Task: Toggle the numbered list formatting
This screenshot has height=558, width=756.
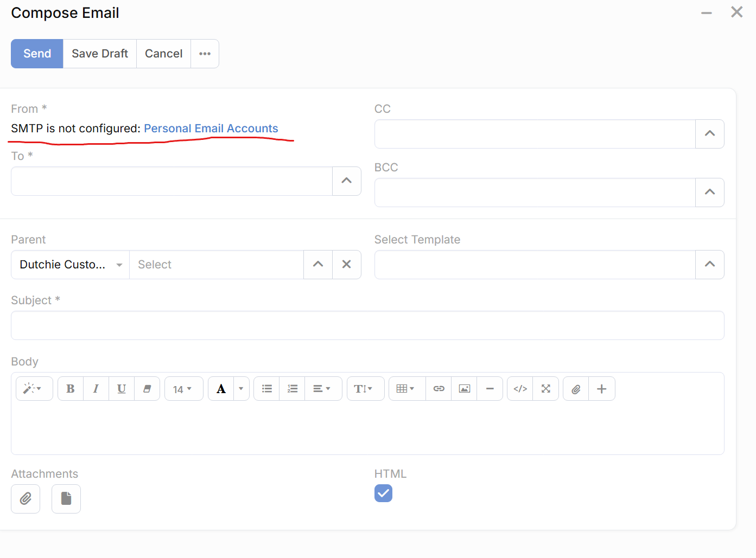Action: tap(293, 389)
